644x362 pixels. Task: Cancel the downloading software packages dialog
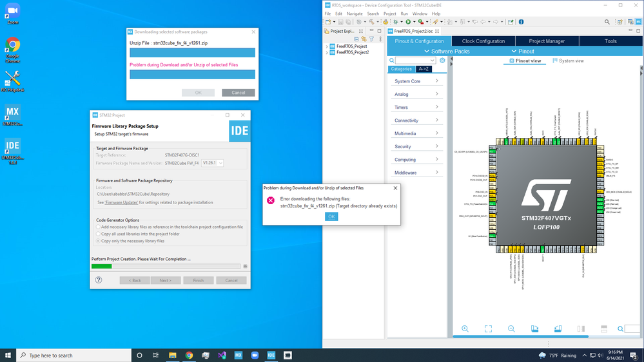coord(239,93)
